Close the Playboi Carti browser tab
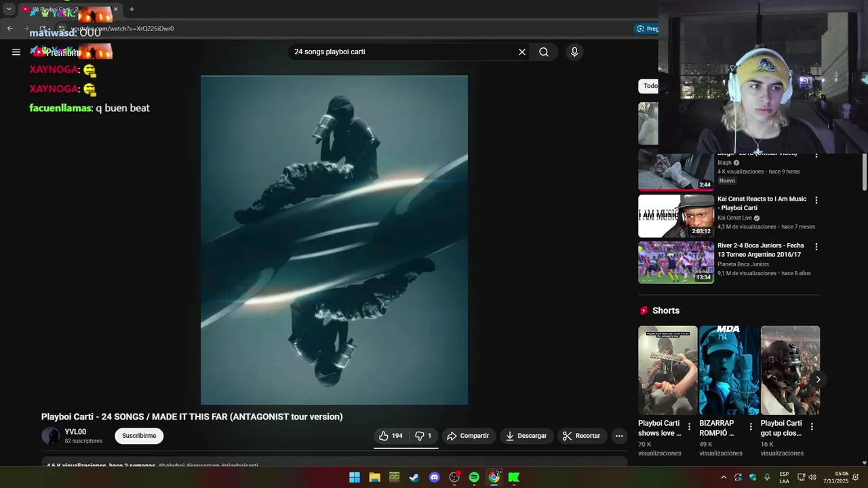The image size is (868, 488). tap(115, 9)
